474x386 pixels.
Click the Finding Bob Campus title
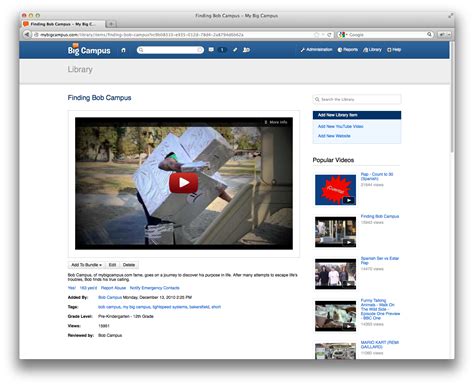click(x=99, y=98)
